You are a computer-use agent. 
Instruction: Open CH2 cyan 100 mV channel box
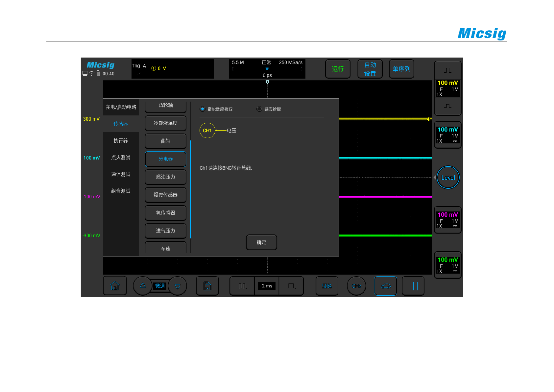tap(448, 135)
